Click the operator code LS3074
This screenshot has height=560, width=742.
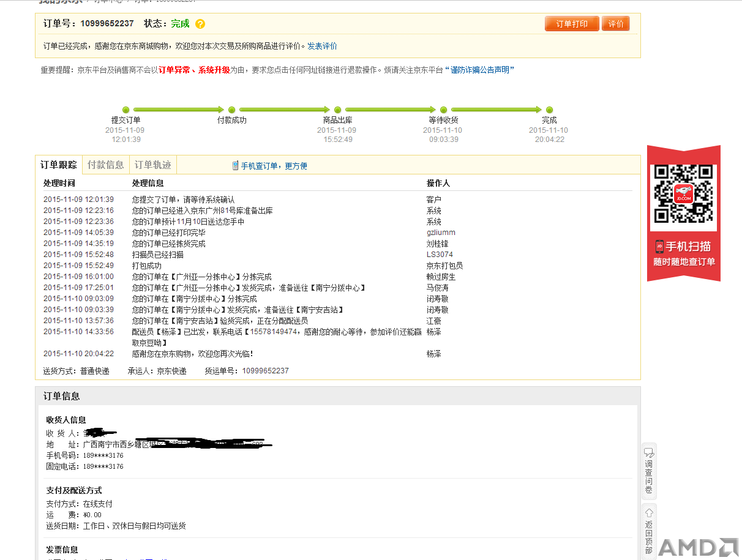[440, 255]
